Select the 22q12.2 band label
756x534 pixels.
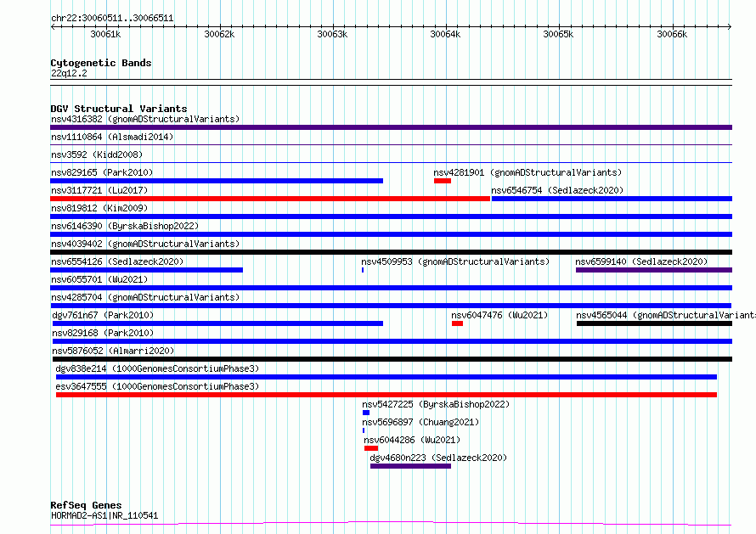69,73
